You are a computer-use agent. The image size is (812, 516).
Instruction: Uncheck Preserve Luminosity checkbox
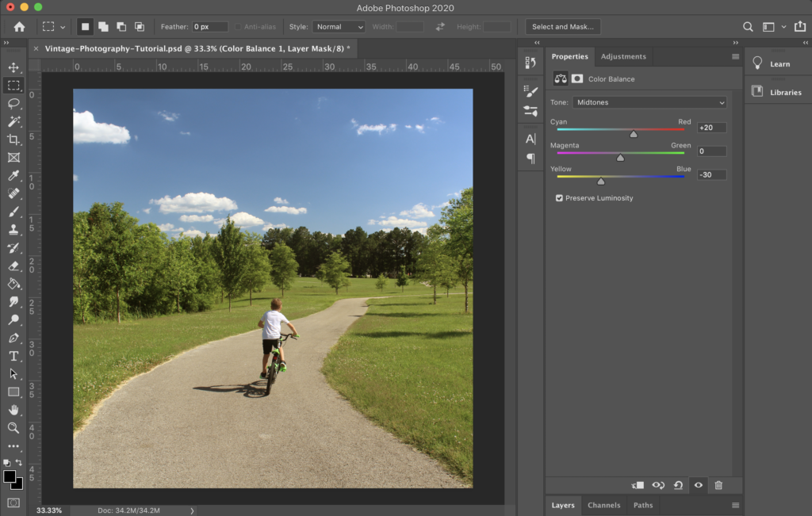tap(560, 198)
